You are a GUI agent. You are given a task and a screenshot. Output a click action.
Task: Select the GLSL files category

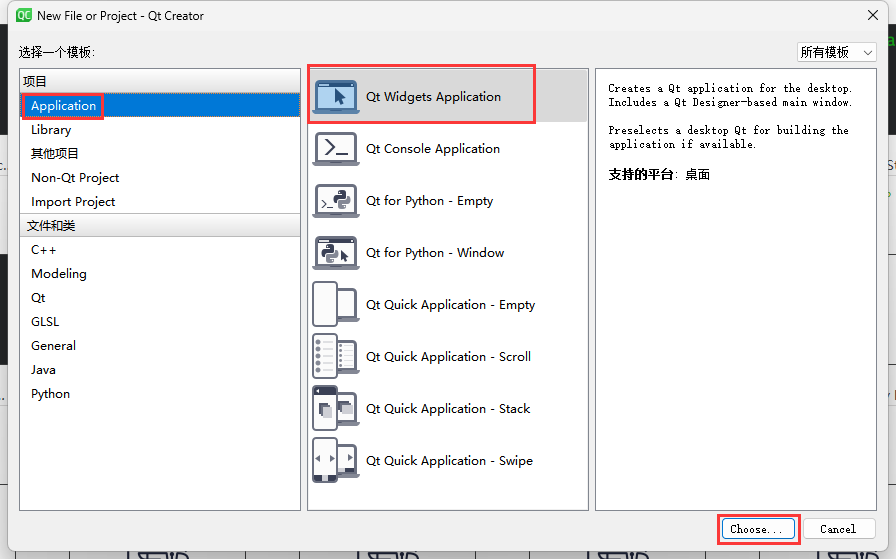[x=160, y=322]
